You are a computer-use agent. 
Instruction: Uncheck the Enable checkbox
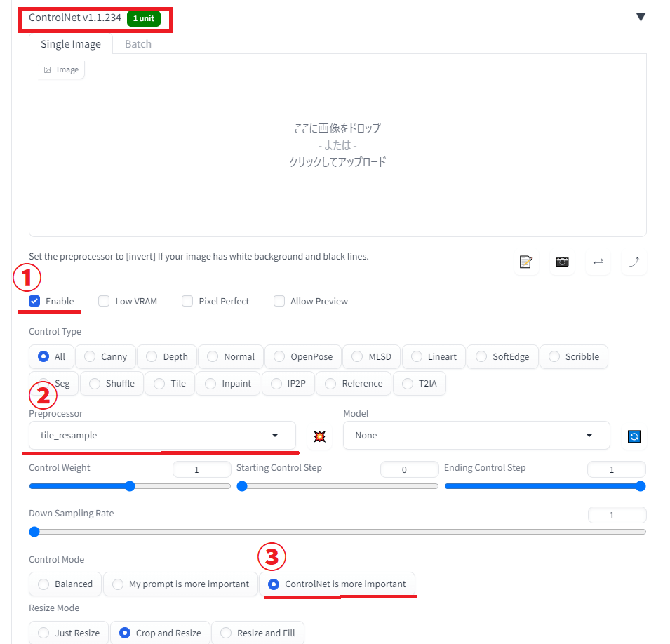pos(34,301)
